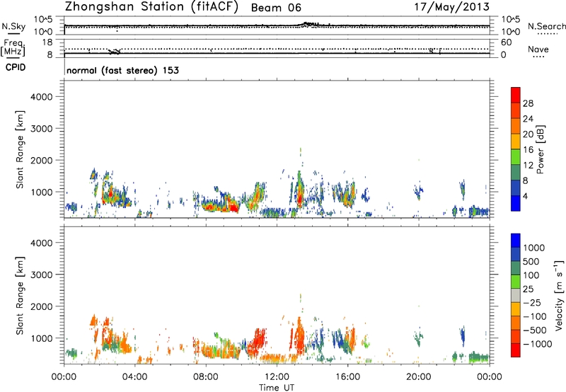Click the "18" tick on frequency axis
Screen dimensions: 566x392
47,42
